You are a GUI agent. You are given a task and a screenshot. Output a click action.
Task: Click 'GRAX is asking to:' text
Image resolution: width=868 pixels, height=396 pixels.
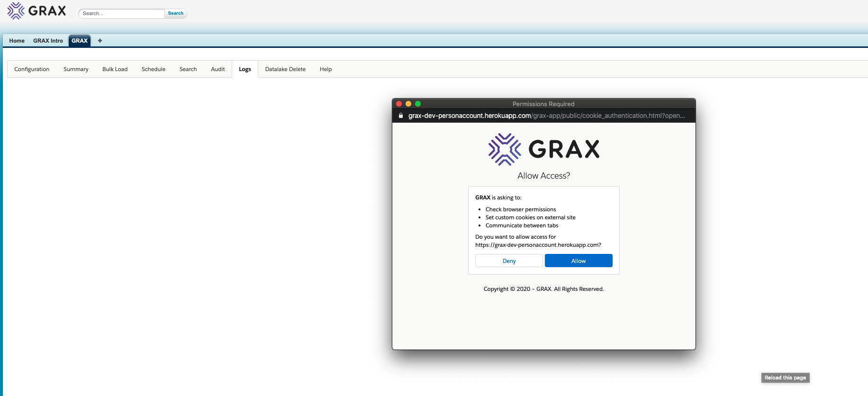[498, 198]
